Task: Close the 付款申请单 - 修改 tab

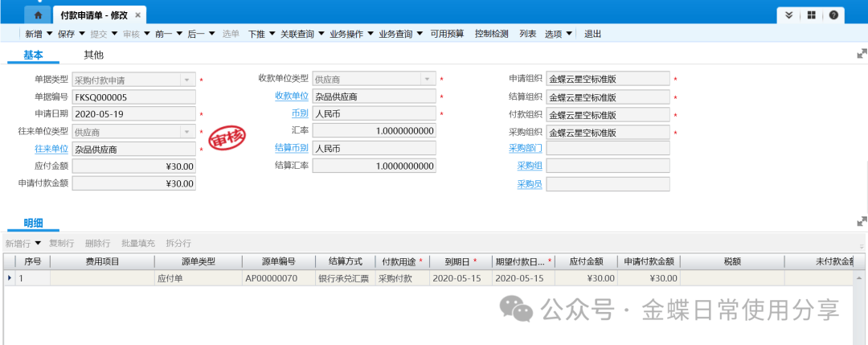Action: (138, 15)
